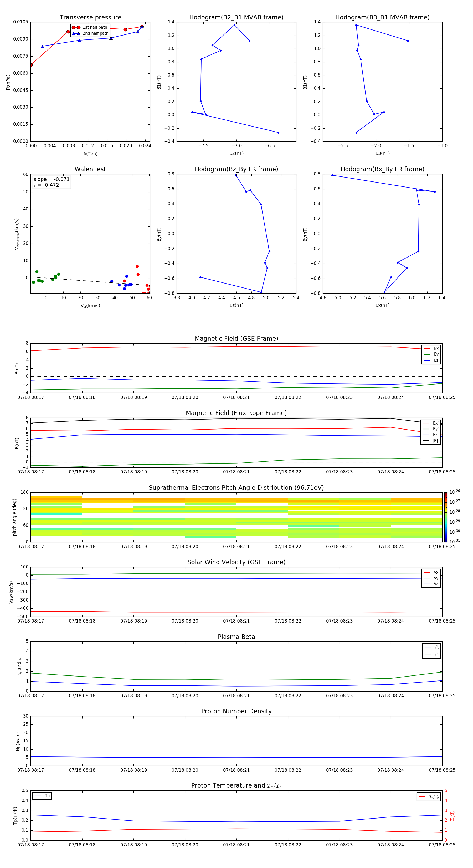Click the red Te/Tp right axis label
Image resolution: width=473 pixels, height=868 pixels.
point(452,815)
